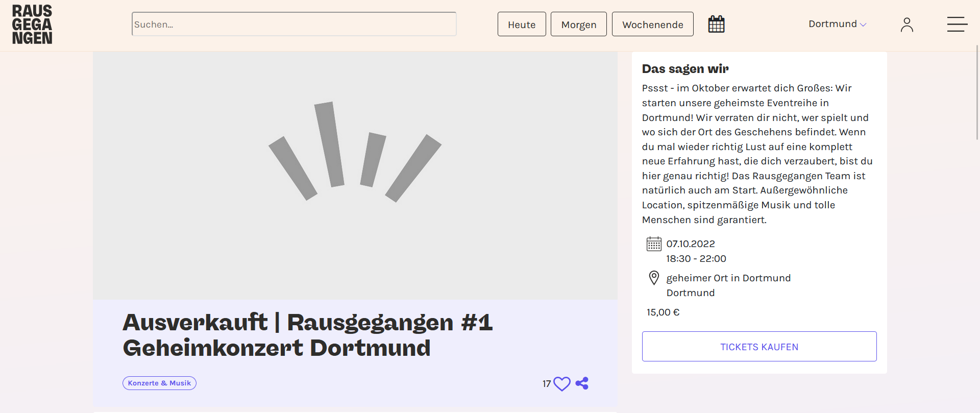
Task: Select the time text 18:30 - 22:00
Action: pos(696,259)
